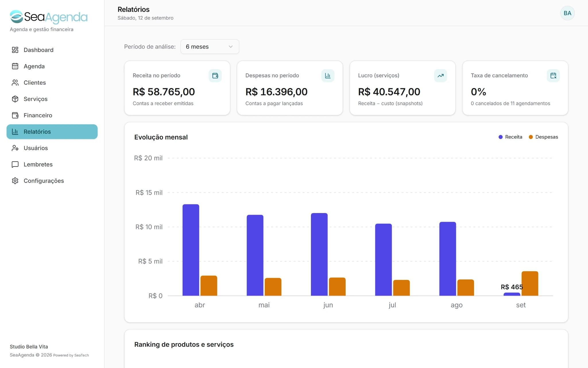The width and height of the screenshot is (588, 368).
Task: Click the R$ 465 bar label
Action: coord(512,287)
